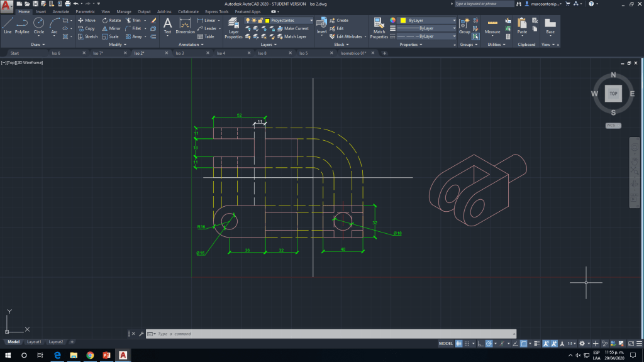Click the Make Current layer button
Image resolution: width=644 pixels, height=362 pixels.
pyautogui.click(x=296, y=28)
